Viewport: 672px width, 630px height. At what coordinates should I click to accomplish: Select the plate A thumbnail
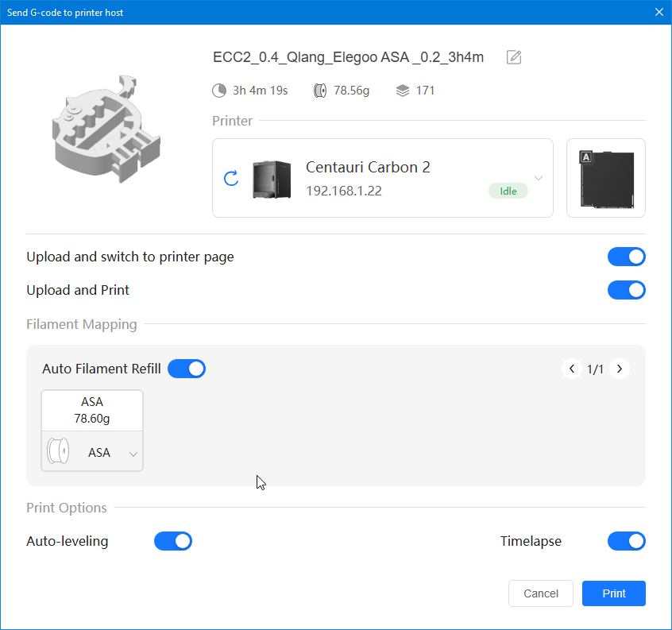(605, 178)
